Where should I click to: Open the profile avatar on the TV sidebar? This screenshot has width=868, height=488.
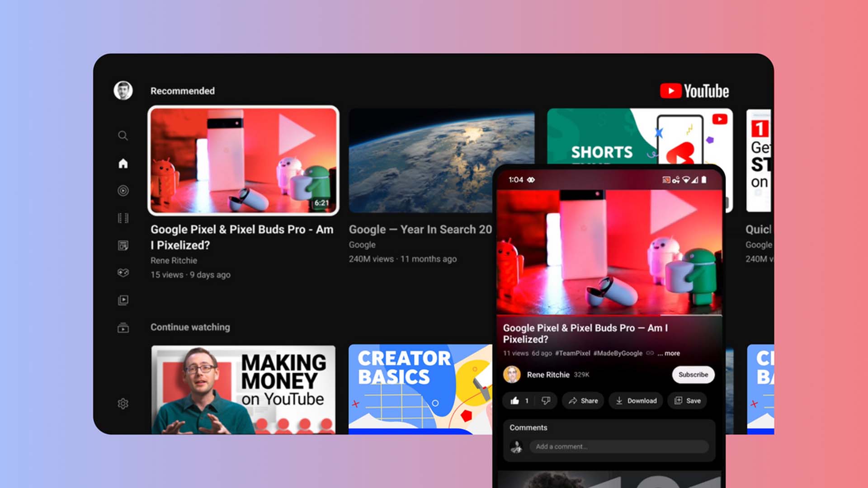[x=123, y=90]
